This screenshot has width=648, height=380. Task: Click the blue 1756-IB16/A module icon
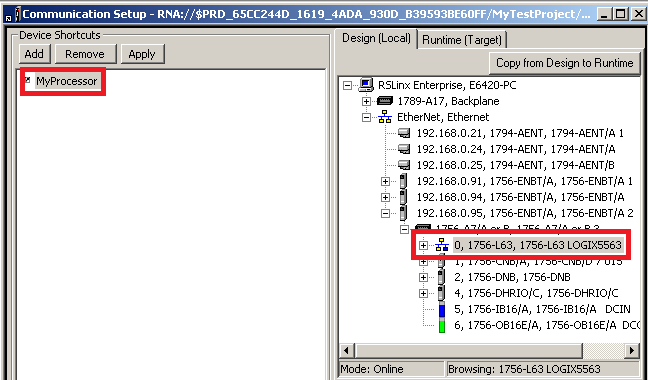coord(442,309)
